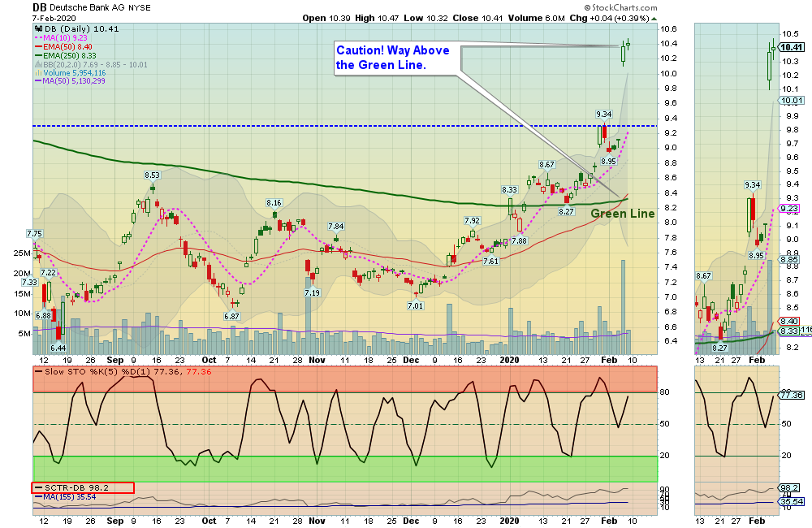812x528 pixels.
Task: Click the 8.67 price label in main chart
Action: [546, 165]
